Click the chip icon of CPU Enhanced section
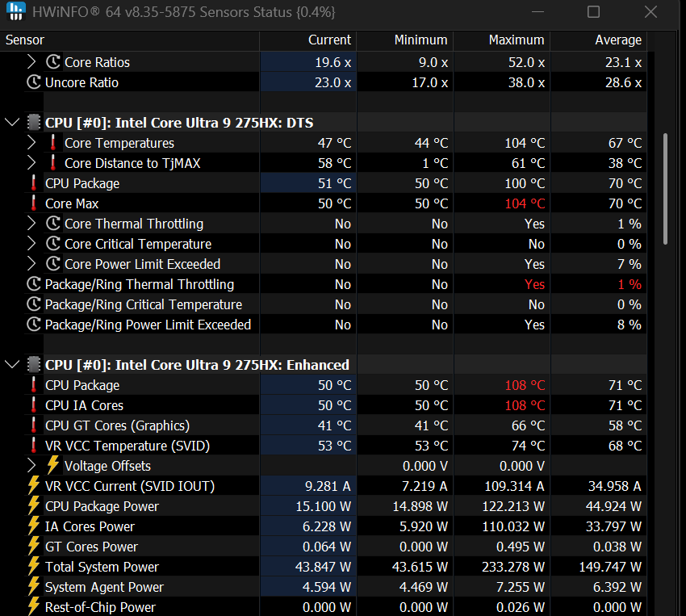 click(x=34, y=364)
